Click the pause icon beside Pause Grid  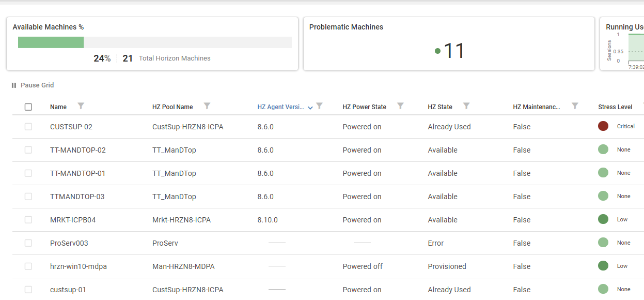14,85
